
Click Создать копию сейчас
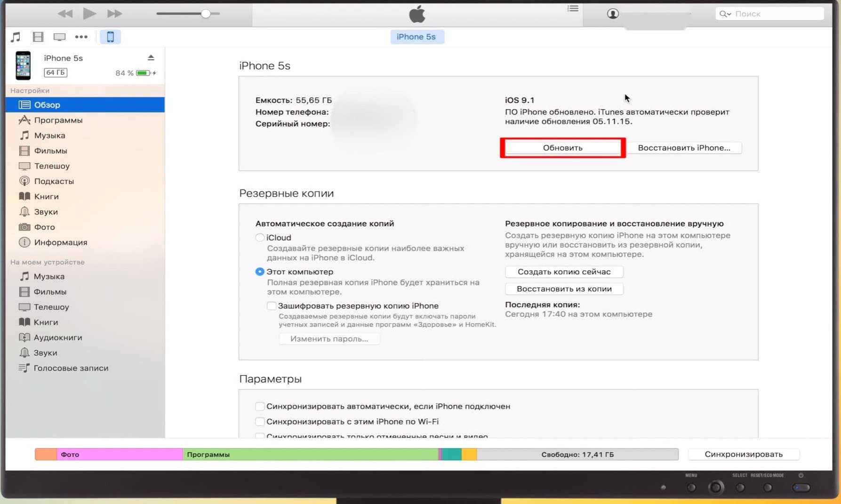(564, 272)
